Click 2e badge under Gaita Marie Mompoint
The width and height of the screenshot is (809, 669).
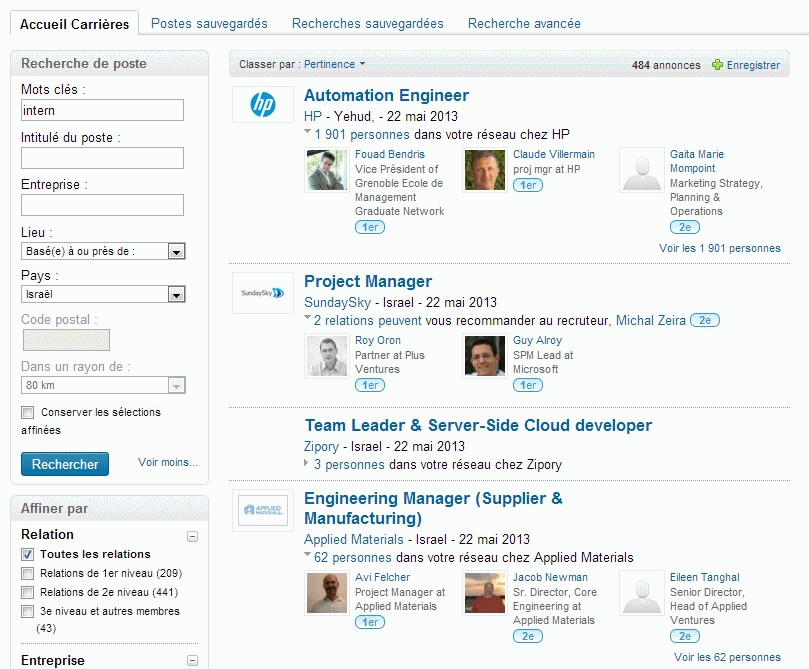pyautogui.click(x=685, y=227)
